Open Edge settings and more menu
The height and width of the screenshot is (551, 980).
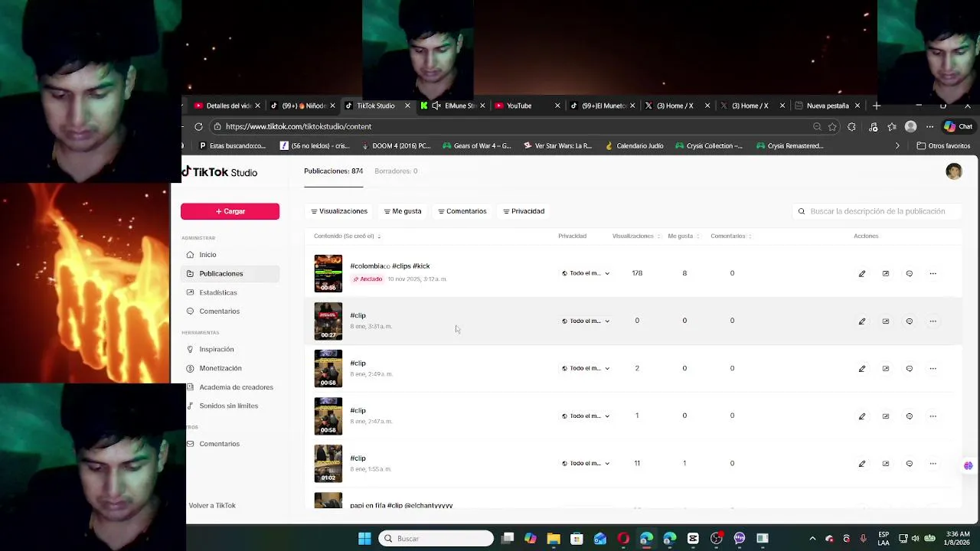[x=929, y=127]
